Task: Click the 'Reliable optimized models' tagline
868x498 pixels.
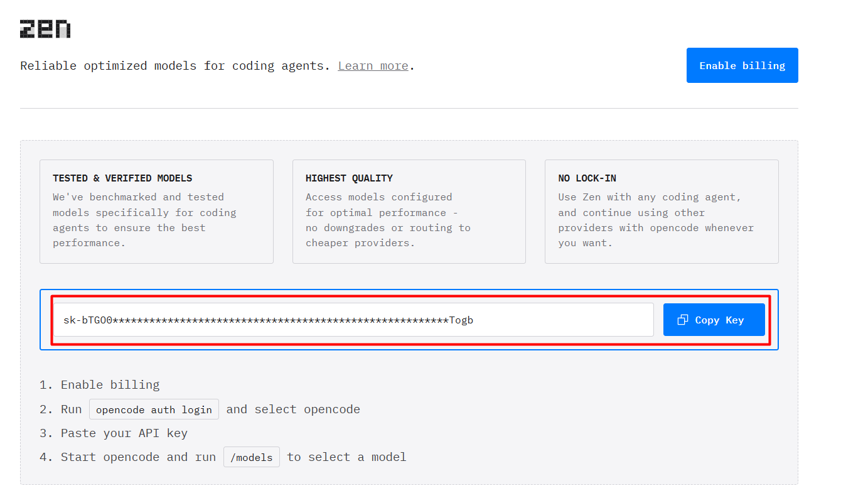Action: (174, 66)
